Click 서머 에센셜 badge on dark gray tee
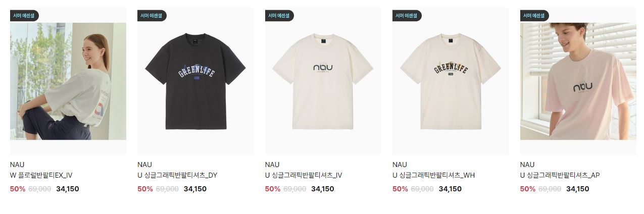The image size is (644, 214). coord(152,16)
